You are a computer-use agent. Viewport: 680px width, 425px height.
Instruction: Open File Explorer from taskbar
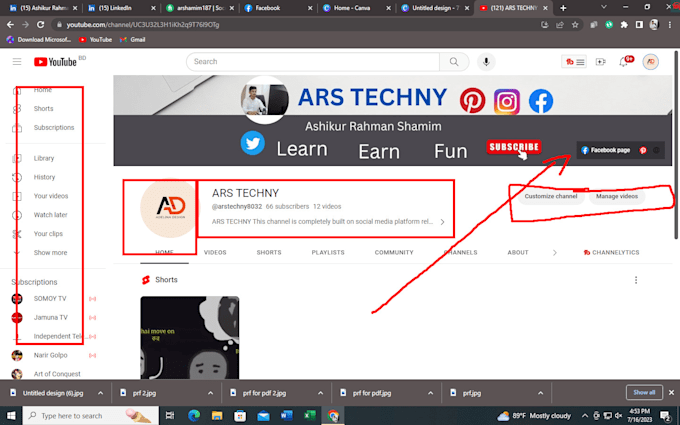tap(217, 415)
